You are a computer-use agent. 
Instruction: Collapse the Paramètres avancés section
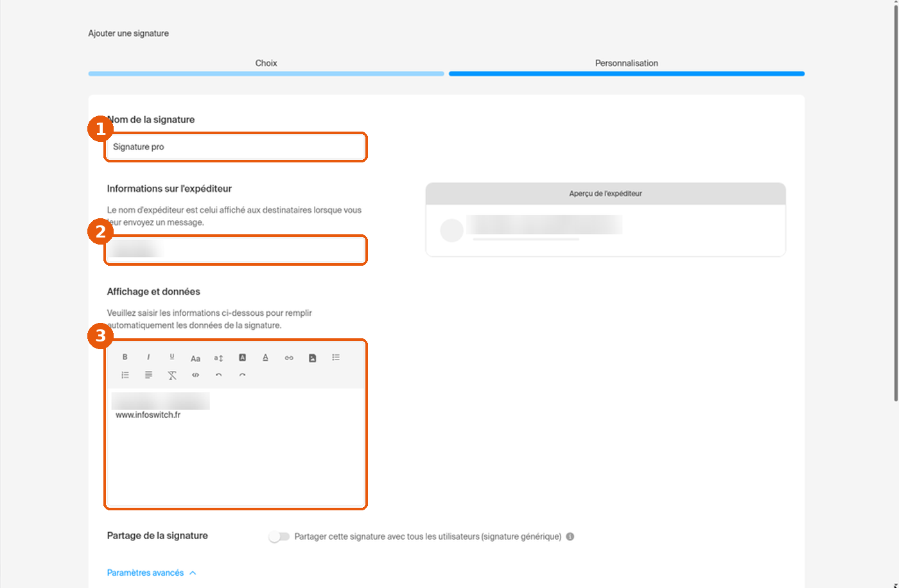152,573
